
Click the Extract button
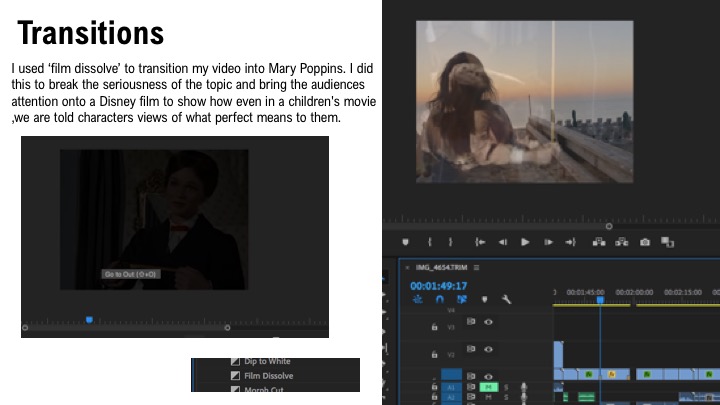point(622,241)
